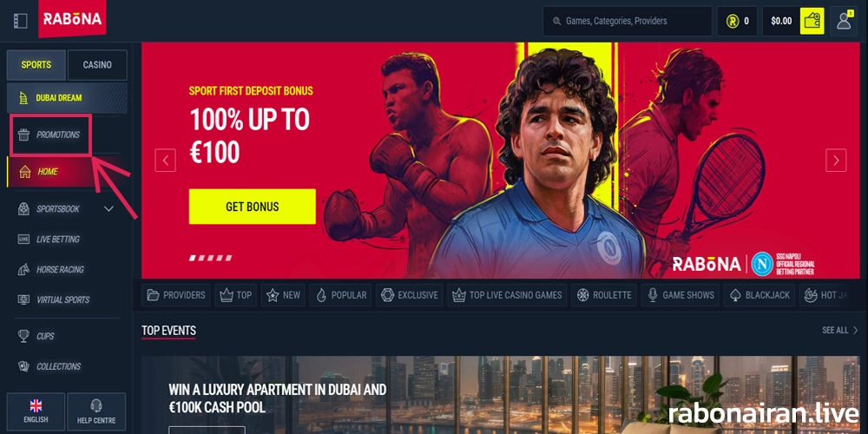Click the Get Bonus button
The height and width of the screenshot is (434, 868).
pyautogui.click(x=253, y=207)
